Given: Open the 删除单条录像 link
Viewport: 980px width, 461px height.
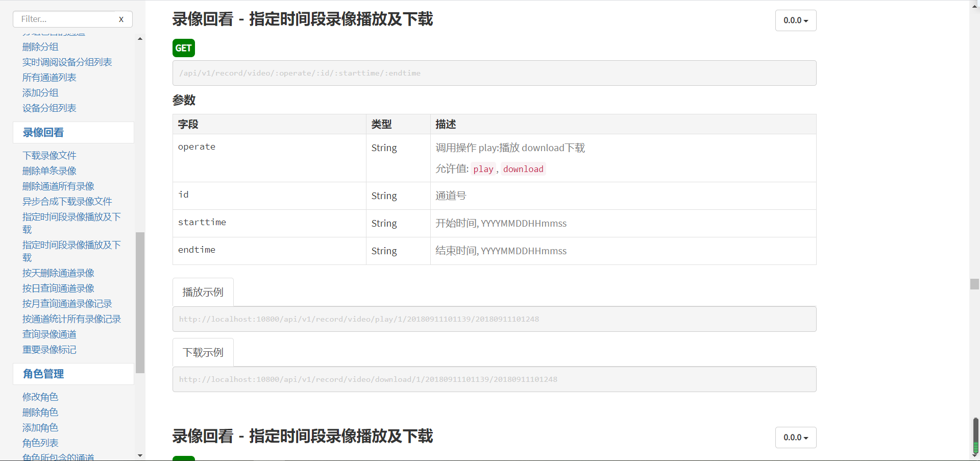Looking at the screenshot, I should coord(50,171).
